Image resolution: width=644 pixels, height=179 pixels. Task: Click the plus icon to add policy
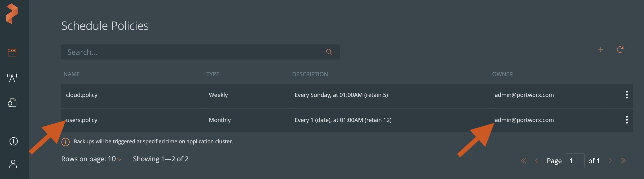pos(600,50)
